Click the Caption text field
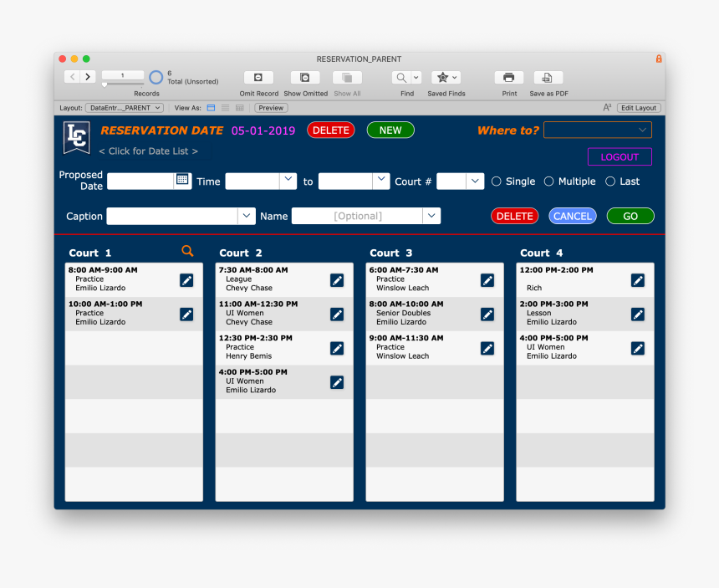Screen dimensions: 719x588 pyautogui.click(x=172, y=216)
